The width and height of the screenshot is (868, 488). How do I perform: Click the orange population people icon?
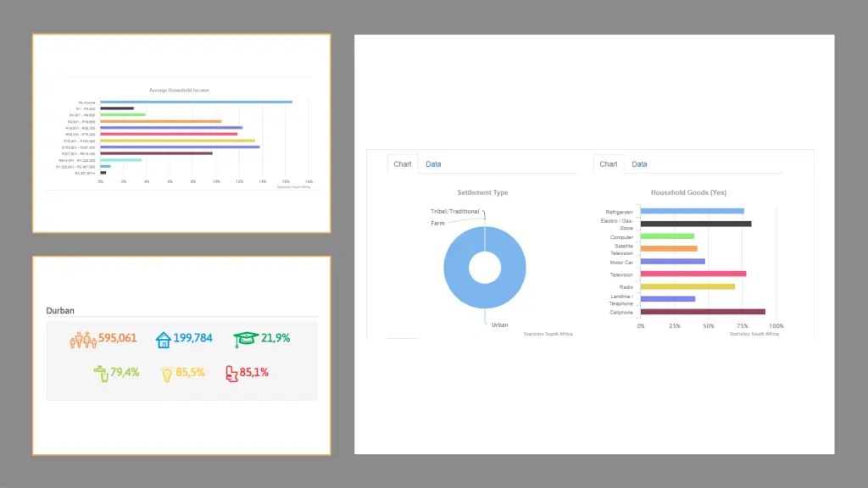pos(82,339)
